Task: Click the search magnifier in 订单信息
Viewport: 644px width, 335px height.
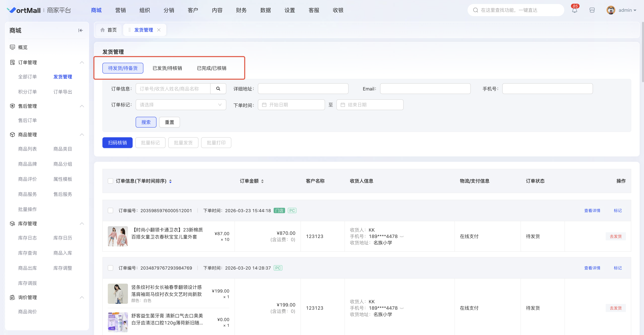Action: [x=218, y=89]
